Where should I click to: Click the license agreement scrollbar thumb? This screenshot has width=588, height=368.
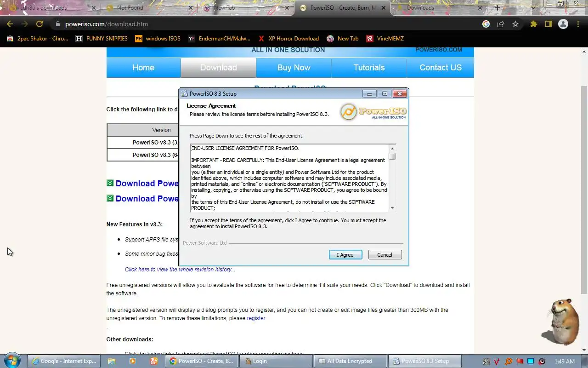[392, 156]
